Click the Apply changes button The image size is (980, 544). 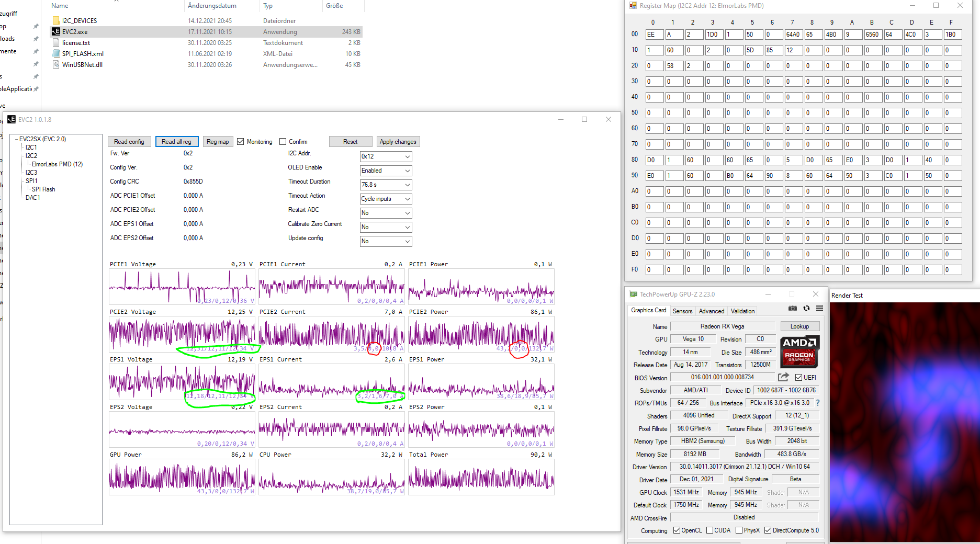pos(398,142)
